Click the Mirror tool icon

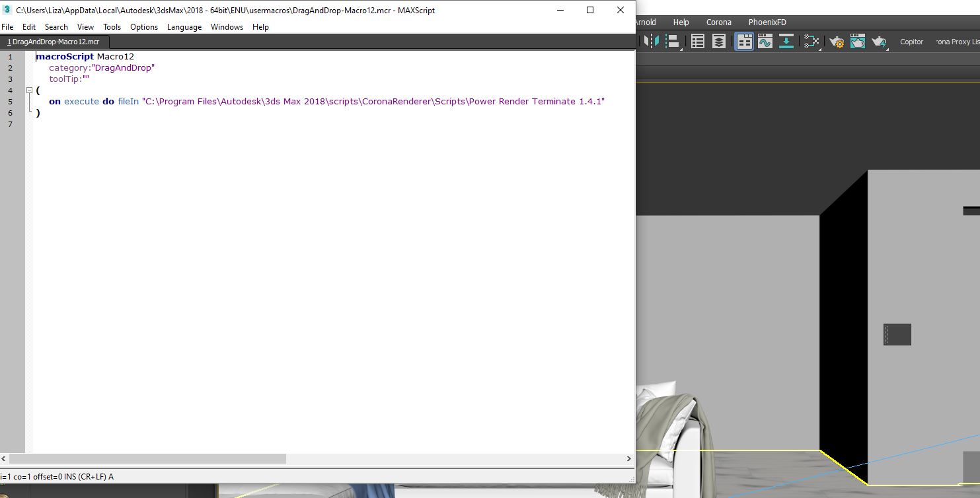[652, 42]
